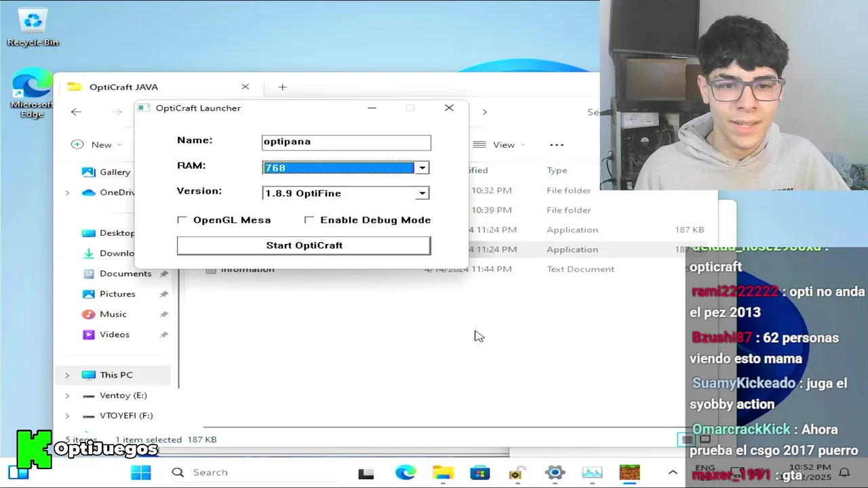This screenshot has height=488, width=868.
Task: Expand the OneDrive tree node
Action: click(x=67, y=192)
